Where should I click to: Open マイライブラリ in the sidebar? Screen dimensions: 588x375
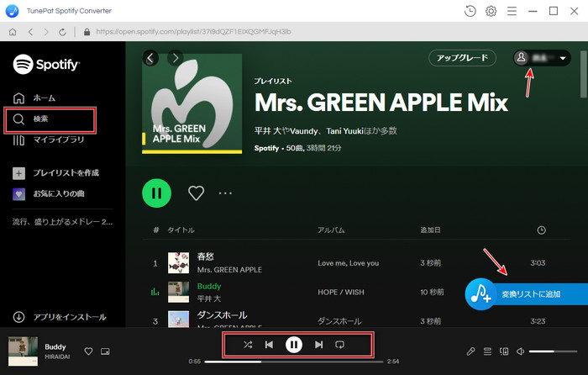(x=49, y=140)
